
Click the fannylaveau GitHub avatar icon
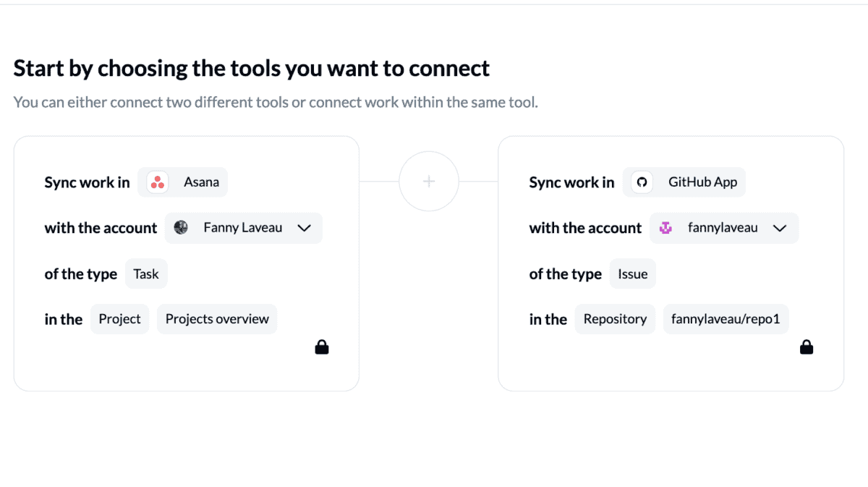(665, 227)
